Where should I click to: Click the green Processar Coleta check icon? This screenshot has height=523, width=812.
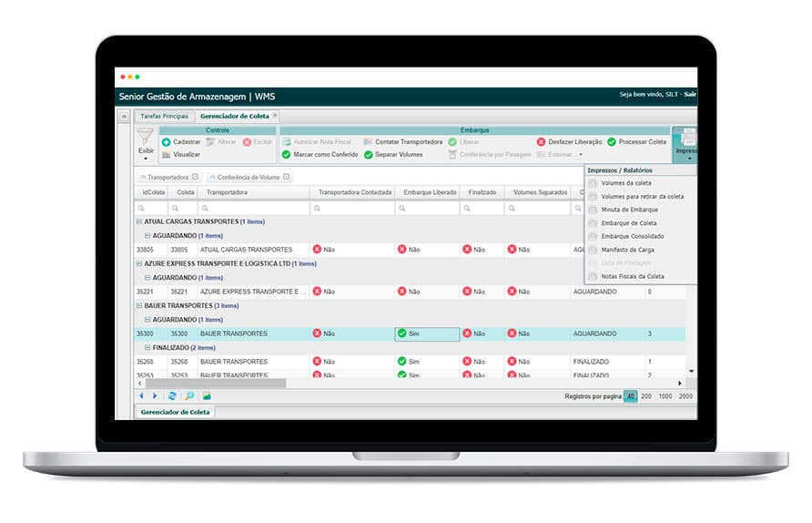612,142
